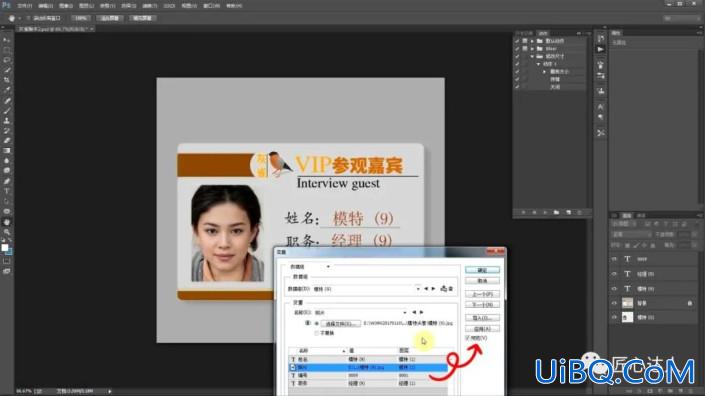Click 适合屏幕 button in options bar
The image size is (705, 396).
(110, 18)
